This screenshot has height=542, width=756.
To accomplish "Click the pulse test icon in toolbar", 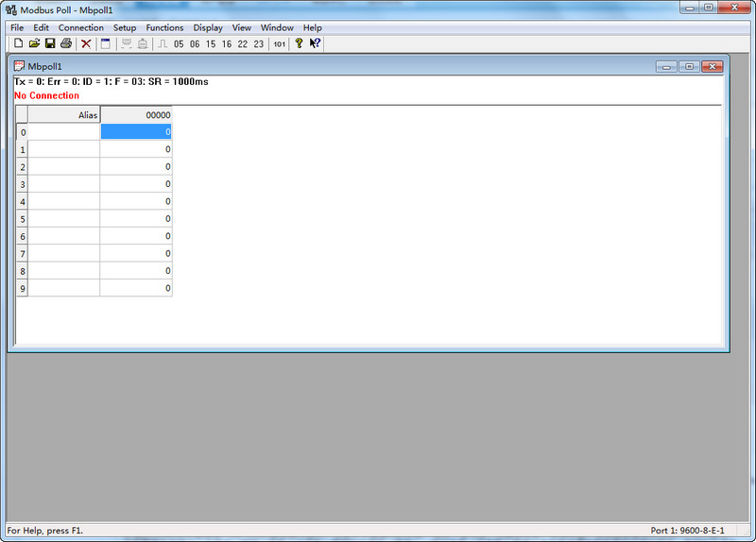I will pos(163,43).
